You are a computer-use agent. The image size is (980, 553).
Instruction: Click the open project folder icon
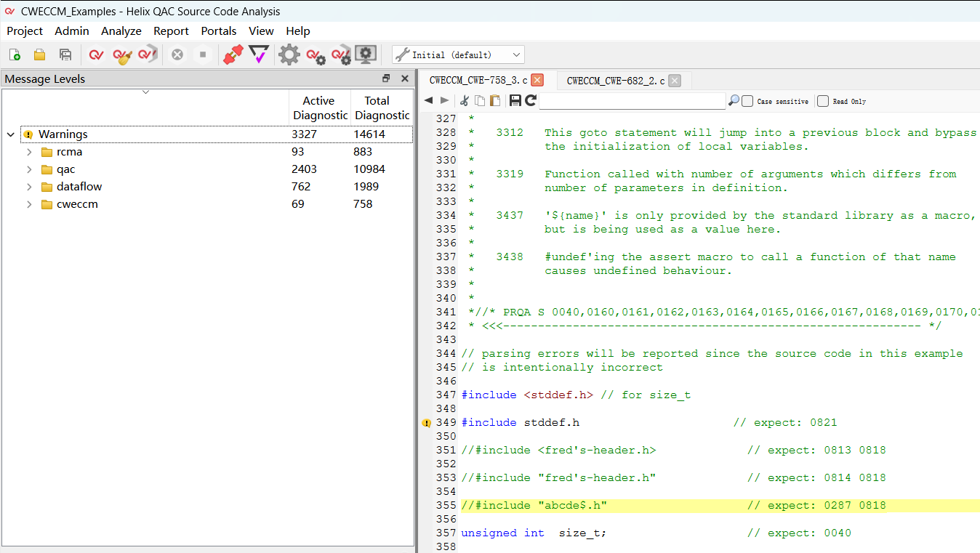click(40, 55)
